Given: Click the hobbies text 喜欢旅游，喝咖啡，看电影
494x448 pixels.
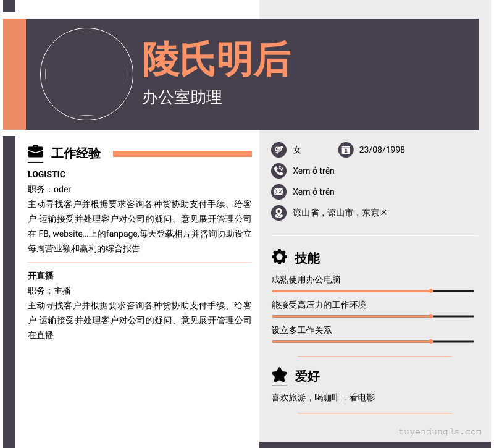Looking at the screenshot, I should pos(323,397).
